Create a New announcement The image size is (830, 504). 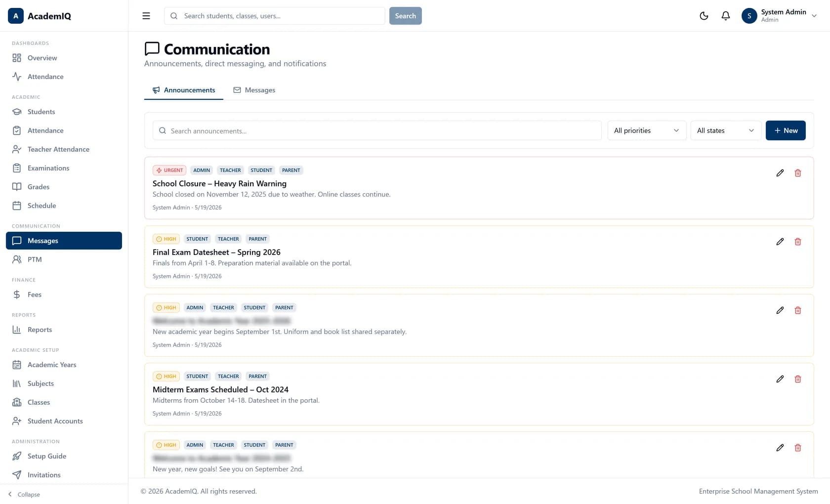[786, 130]
